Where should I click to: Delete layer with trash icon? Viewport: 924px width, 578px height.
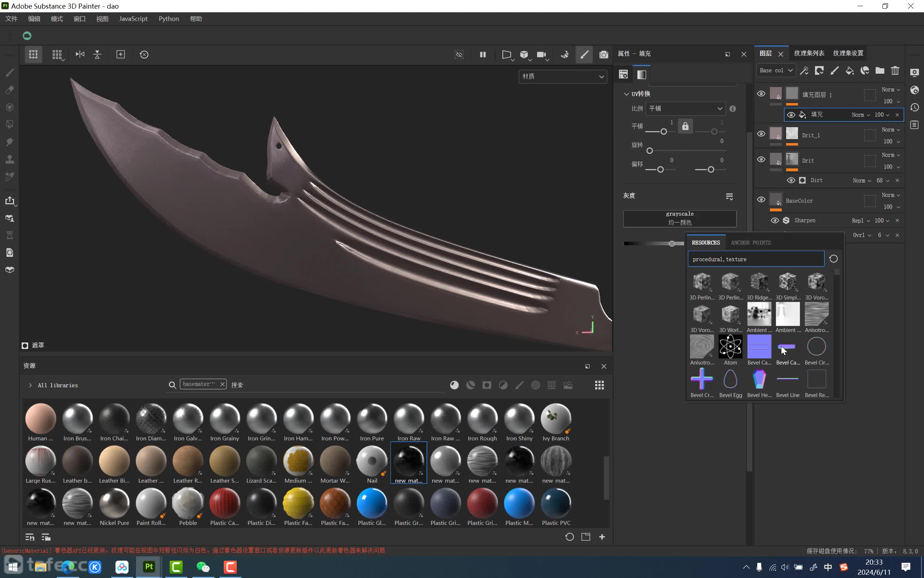pos(895,70)
